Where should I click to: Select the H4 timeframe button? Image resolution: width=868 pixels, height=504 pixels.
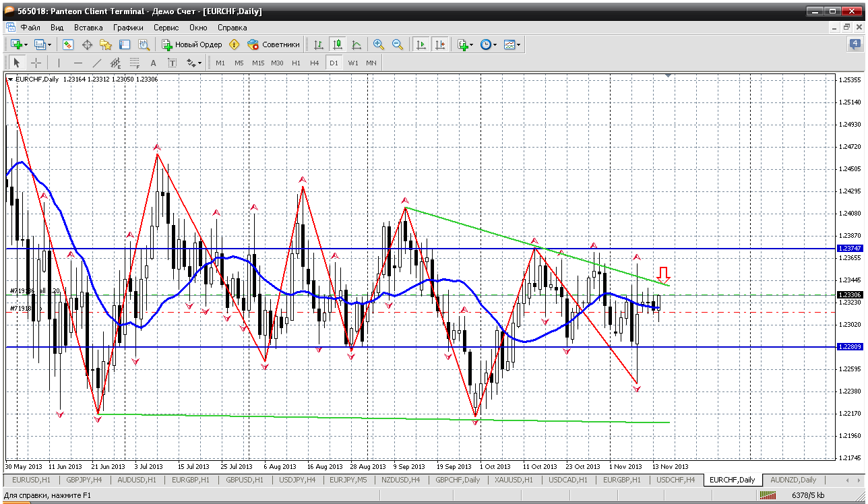tap(314, 63)
